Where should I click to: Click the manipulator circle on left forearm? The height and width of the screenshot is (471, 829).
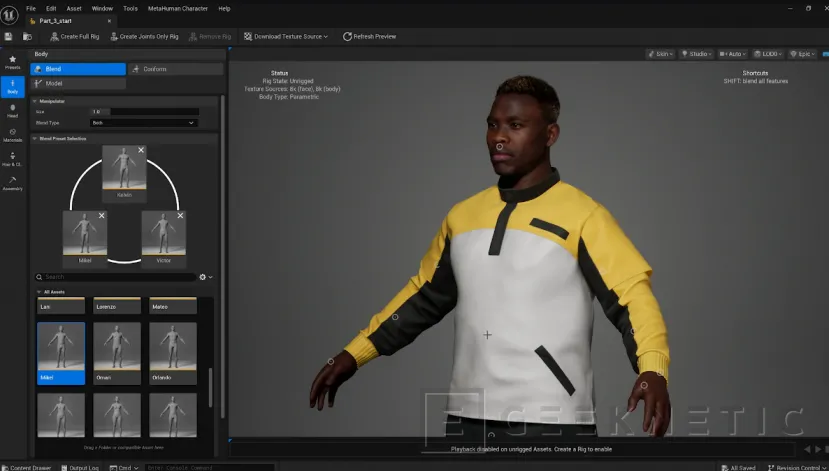(x=395, y=317)
